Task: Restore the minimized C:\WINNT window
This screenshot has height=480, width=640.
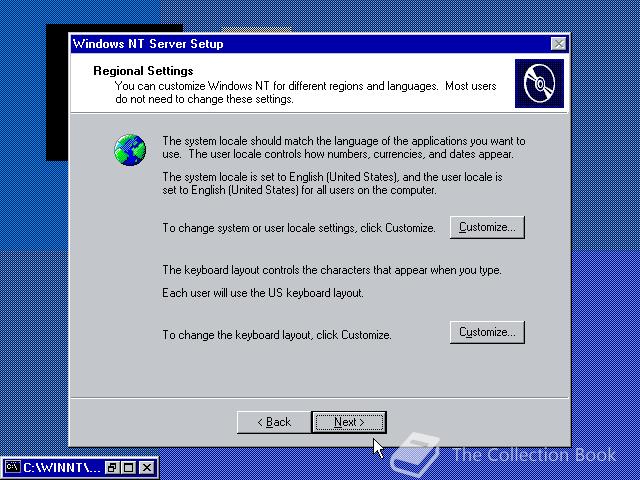Action: (x=111, y=467)
